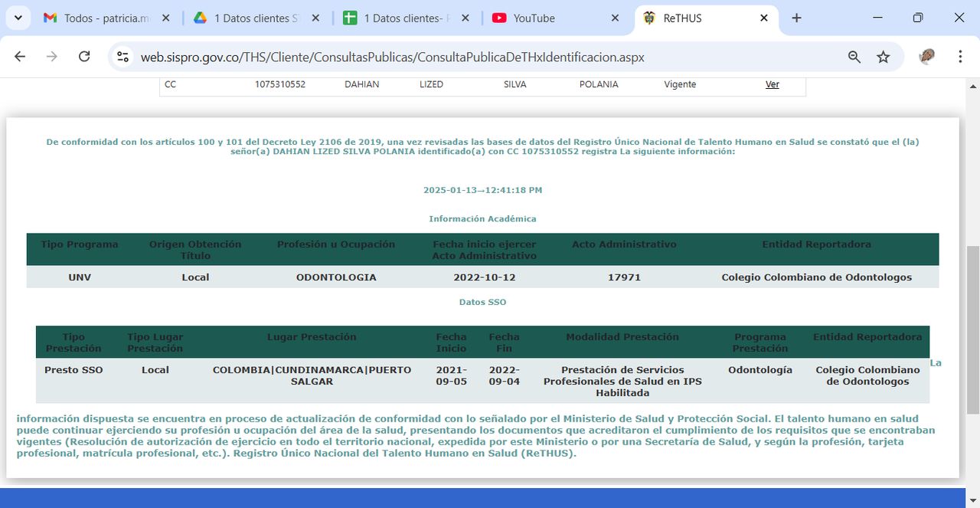Image resolution: width=980 pixels, height=508 pixels.
Task: Open the tab search dropdown arrow
Action: (18, 18)
